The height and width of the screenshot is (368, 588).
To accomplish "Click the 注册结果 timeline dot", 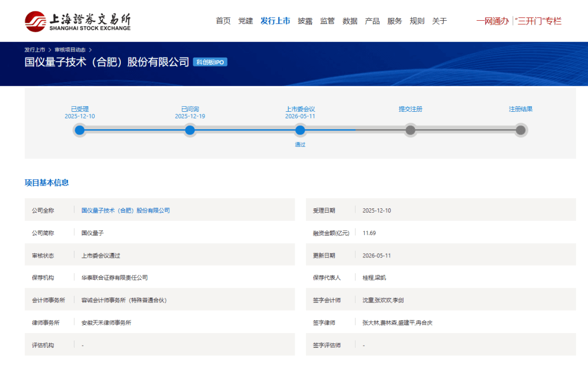I will pos(520,130).
